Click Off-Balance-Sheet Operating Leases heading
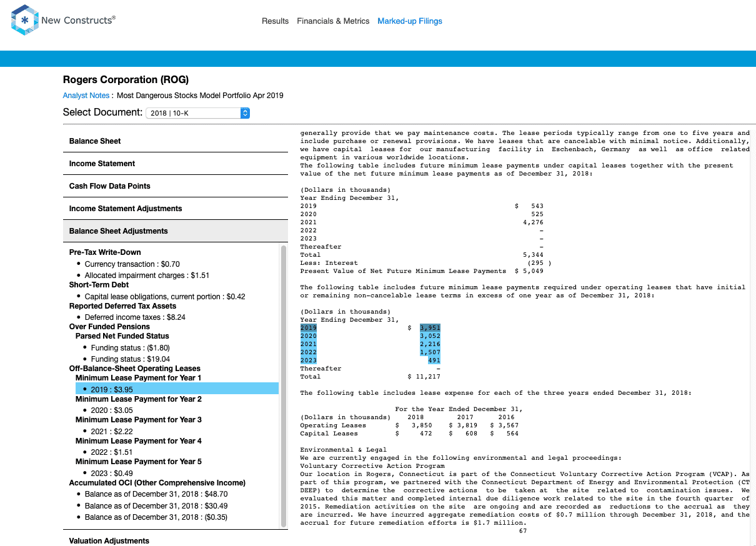 (x=135, y=369)
